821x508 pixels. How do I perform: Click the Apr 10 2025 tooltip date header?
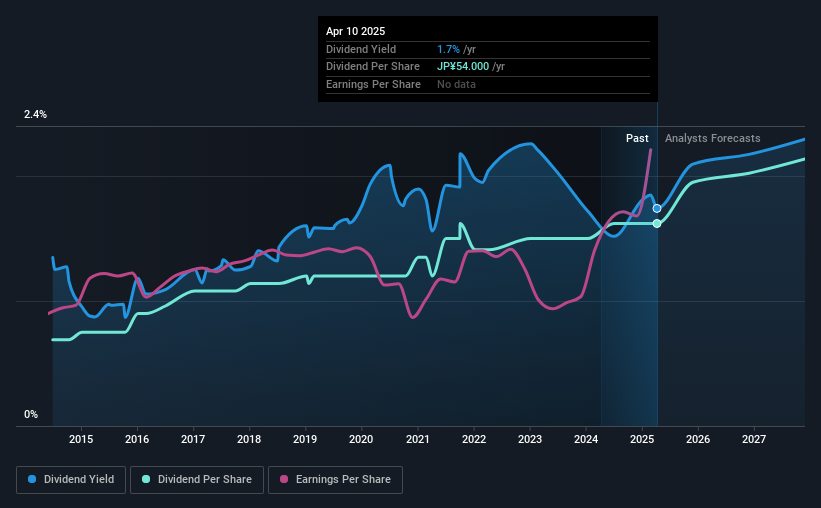pyautogui.click(x=356, y=31)
